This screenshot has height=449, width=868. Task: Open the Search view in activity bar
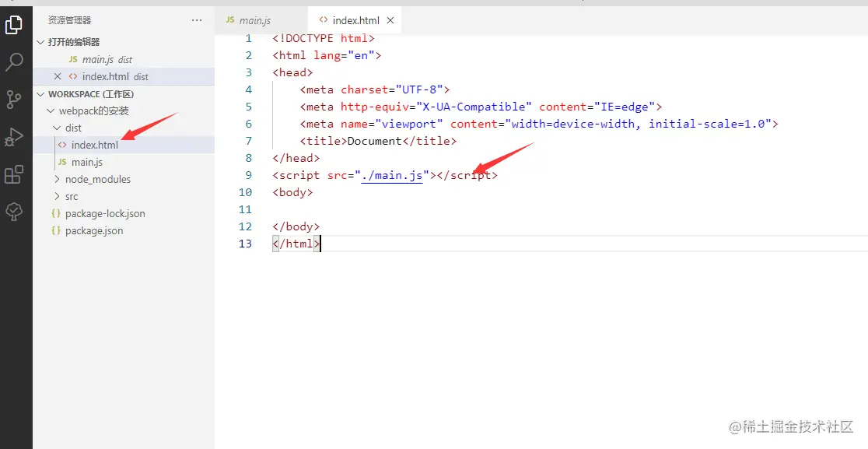point(14,62)
